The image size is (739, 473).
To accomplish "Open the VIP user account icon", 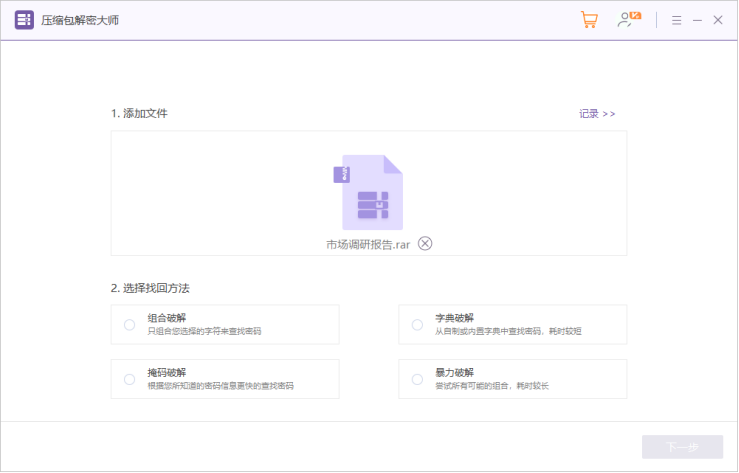I will coord(628,19).
